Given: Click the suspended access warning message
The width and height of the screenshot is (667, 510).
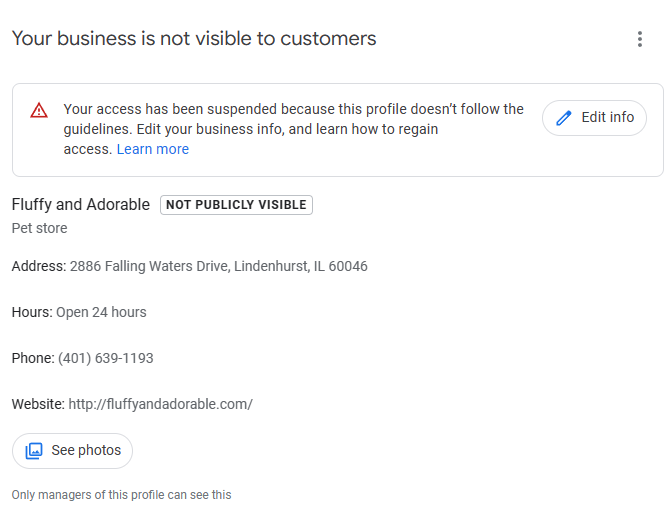Looking at the screenshot, I should pyautogui.click(x=294, y=129).
